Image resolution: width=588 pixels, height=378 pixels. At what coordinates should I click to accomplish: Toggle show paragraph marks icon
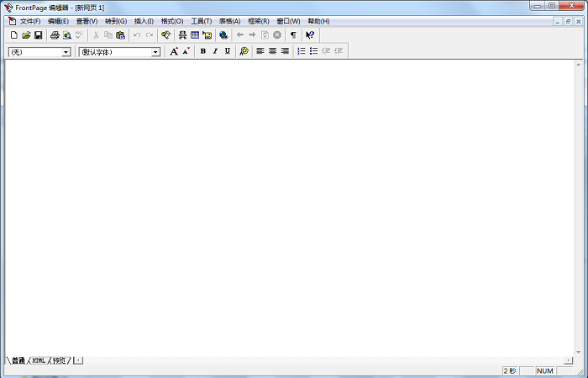pos(293,35)
